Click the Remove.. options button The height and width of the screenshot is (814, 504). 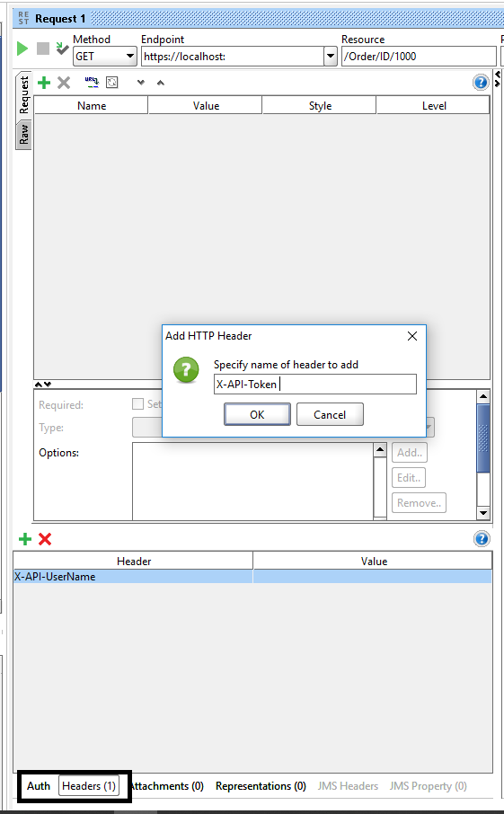click(419, 502)
